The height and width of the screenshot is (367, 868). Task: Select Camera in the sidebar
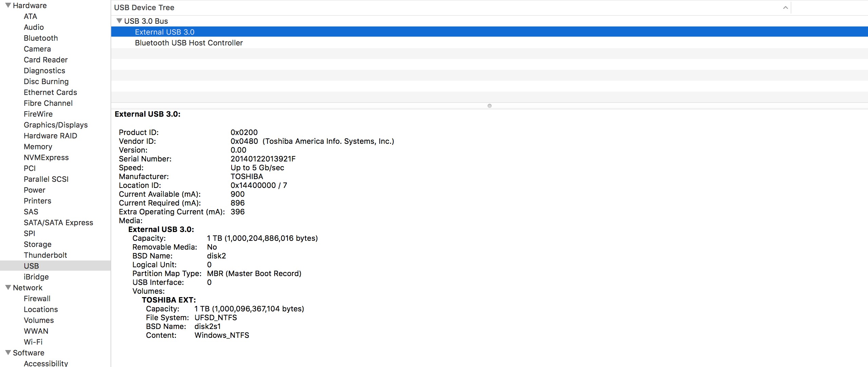point(37,49)
